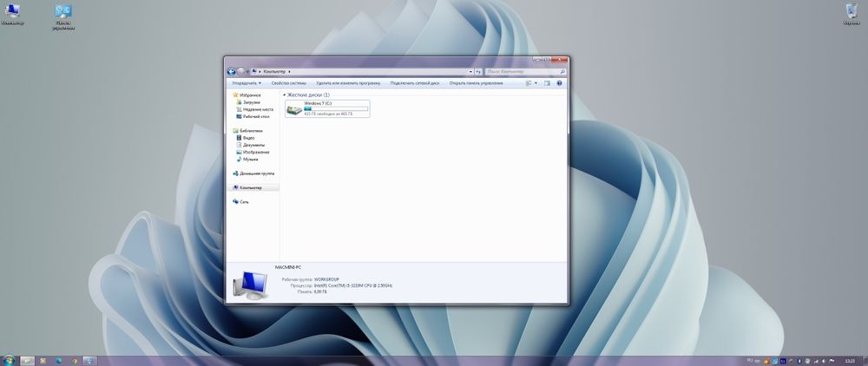The image size is (868, 366).
Task: Open the Компьютер desktop icon
Action: [11, 15]
